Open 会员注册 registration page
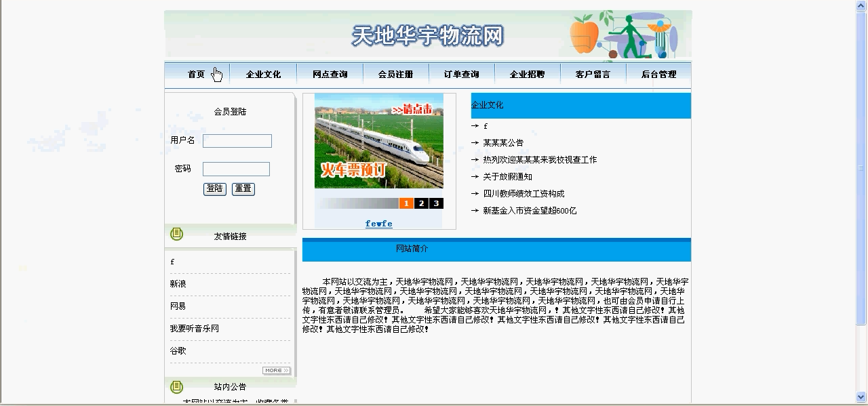Screen dimensions: 868x406 [395, 75]
